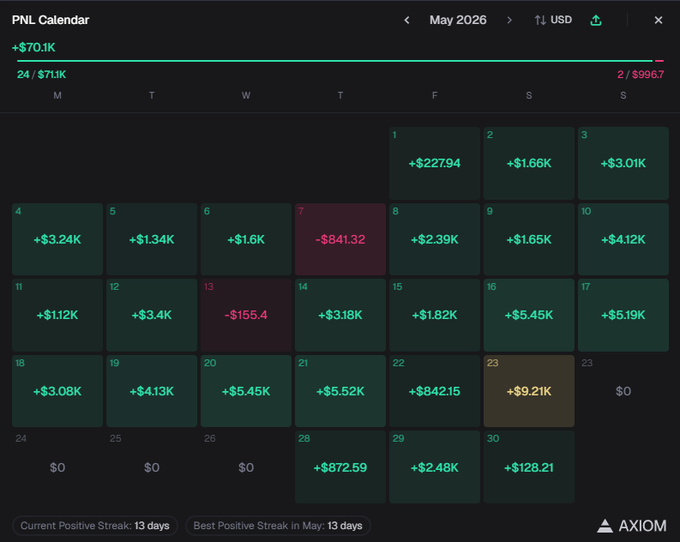Go to next month arrow
Image resolution: width=680 pixels, height=542 pixels.
510,20
